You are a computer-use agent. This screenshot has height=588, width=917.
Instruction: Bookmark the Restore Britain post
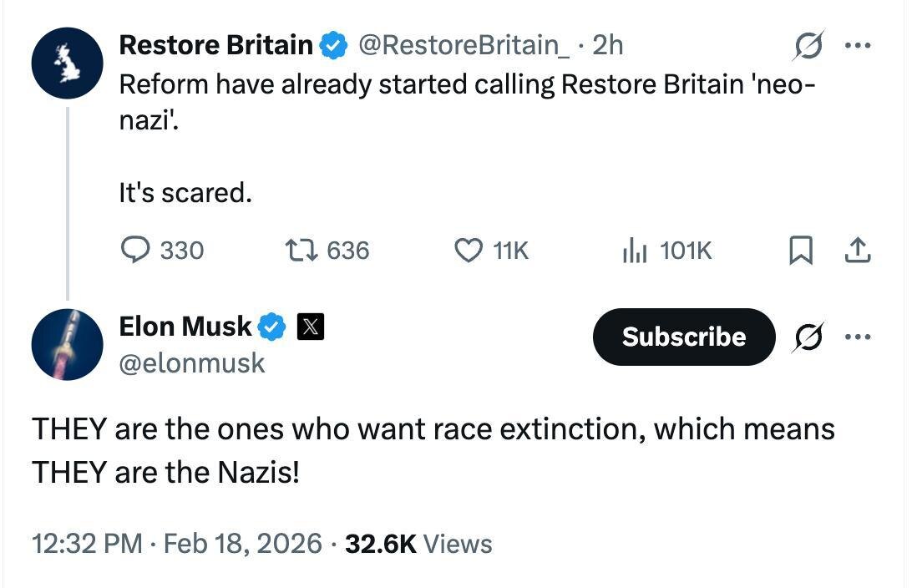click(800, 251)
